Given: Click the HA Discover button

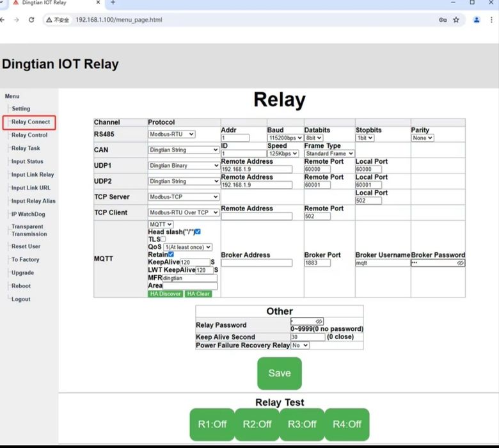Looking at the screenshot, I should [x=166, y=294].
